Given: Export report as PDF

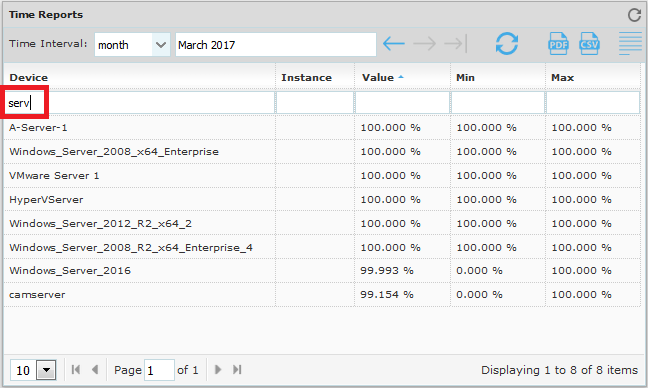Looking at the screenshot, I should coord(558,44).
